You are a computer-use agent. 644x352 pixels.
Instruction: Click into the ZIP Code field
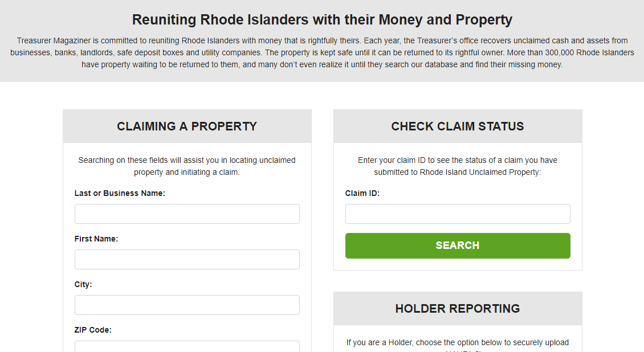click(187, 346)
